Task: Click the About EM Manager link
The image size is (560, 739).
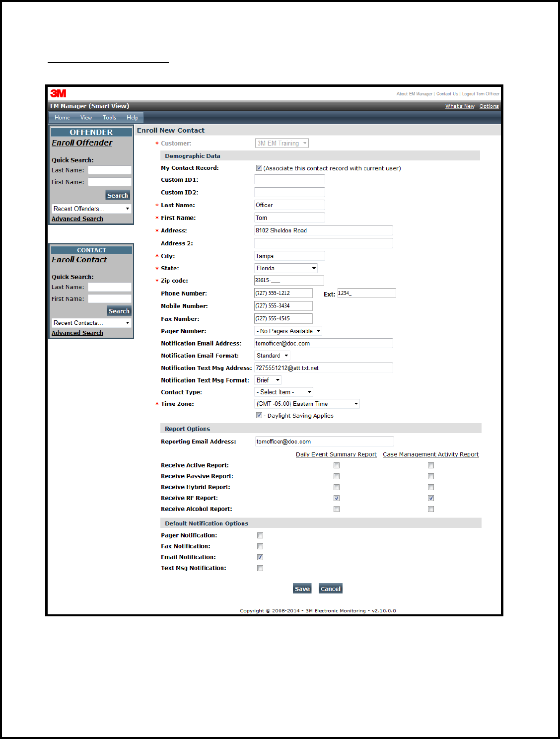Action: (415, 94)
